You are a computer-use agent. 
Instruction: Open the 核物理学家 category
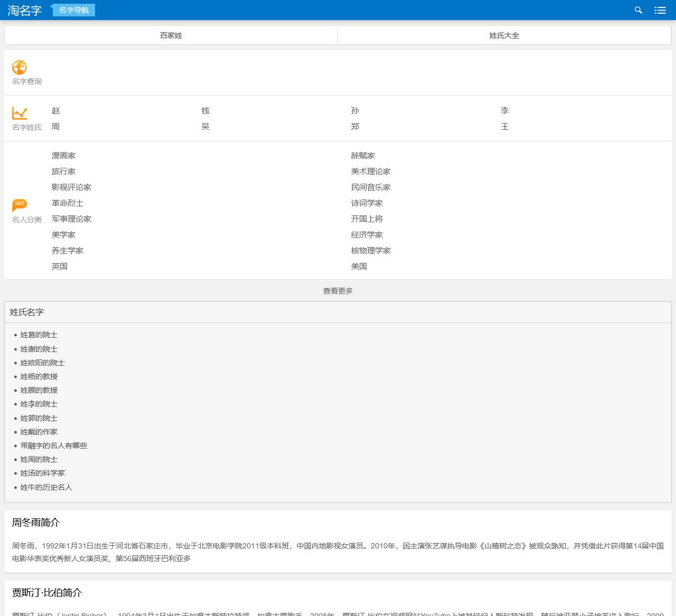pos(371,251)
